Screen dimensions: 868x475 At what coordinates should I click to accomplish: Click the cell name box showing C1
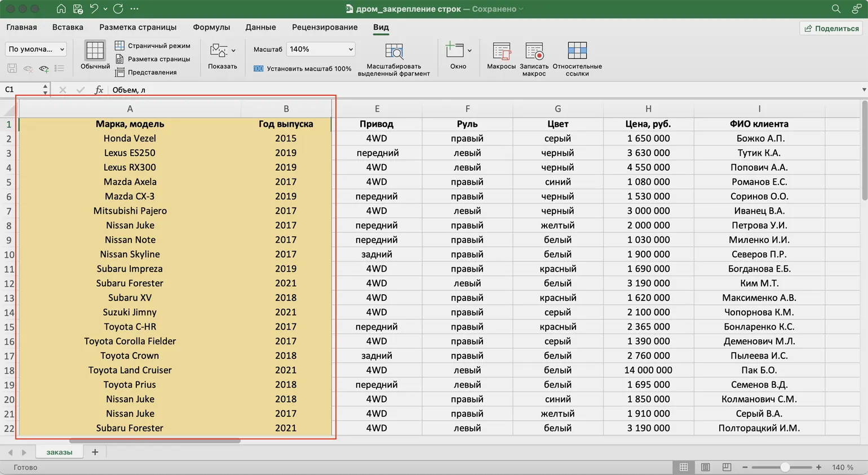point(23,90)
